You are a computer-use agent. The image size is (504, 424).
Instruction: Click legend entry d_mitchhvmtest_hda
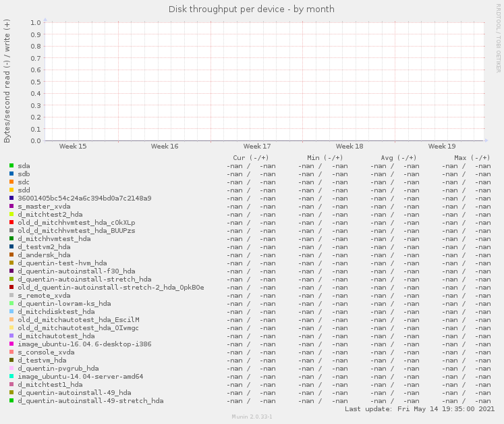pos(55,239)
